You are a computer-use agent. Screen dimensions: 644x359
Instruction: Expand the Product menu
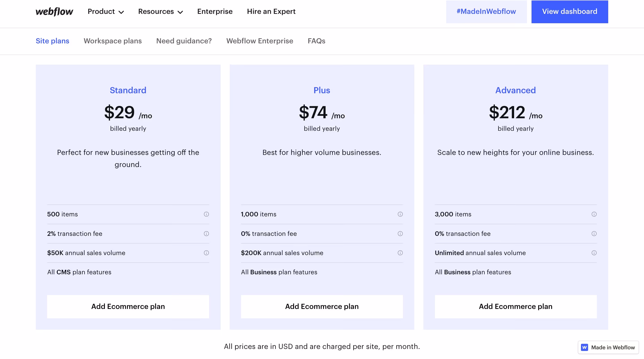coord(106,11)
